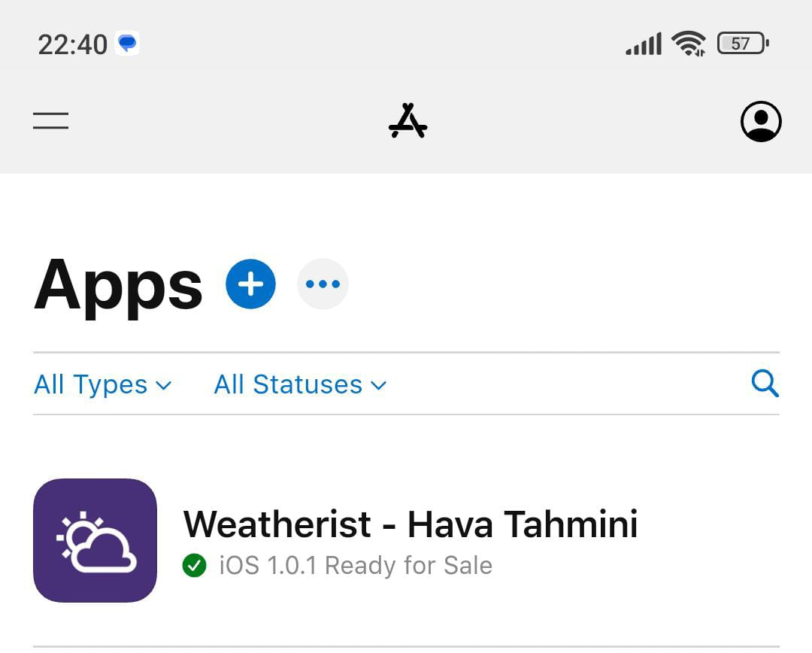Click the chevron beside All Types
The width and height of the screenshot is (812, 653).
point(164,386)
